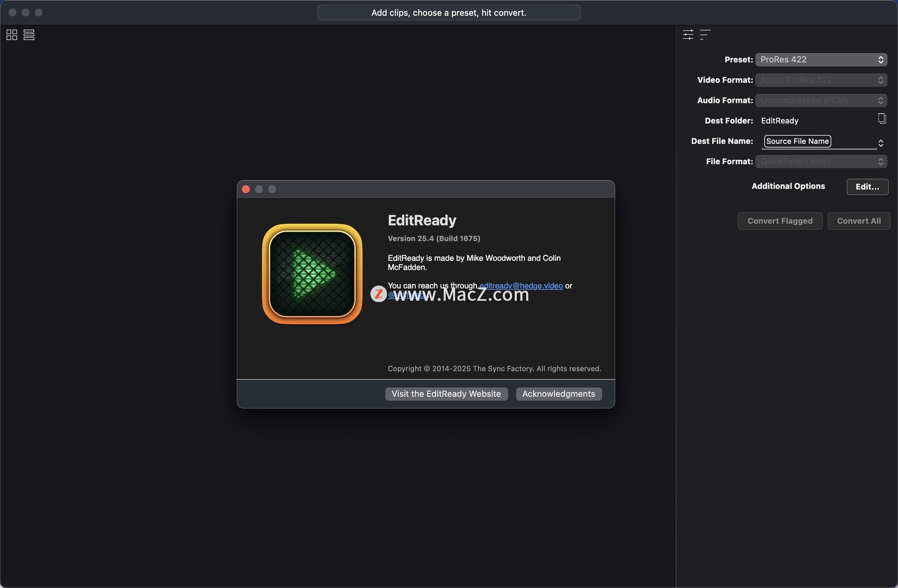
Task: Show the metadata list panel
Action: click(705, 35)
